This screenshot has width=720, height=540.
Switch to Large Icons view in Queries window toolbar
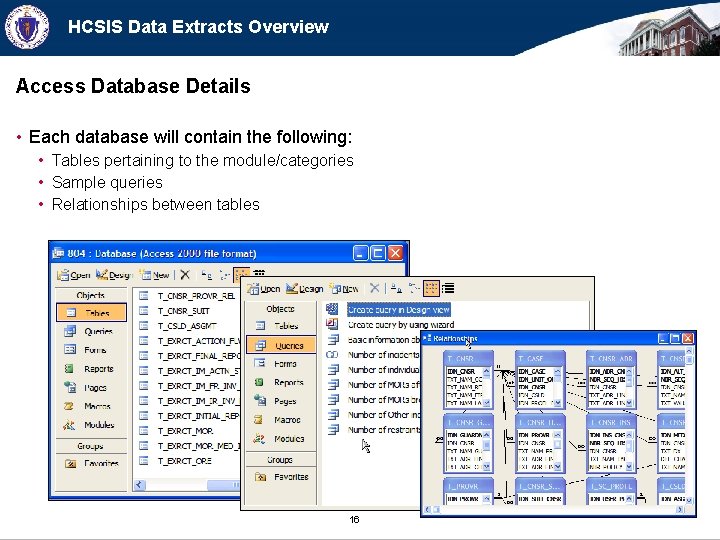click(x=396, y=288)
